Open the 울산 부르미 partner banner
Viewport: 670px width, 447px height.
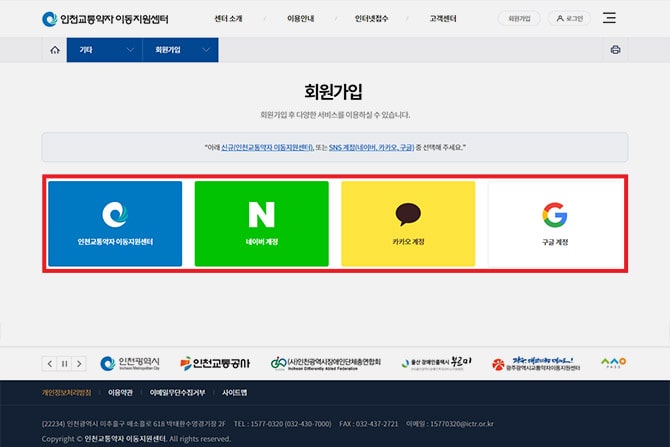click(436, 363)
